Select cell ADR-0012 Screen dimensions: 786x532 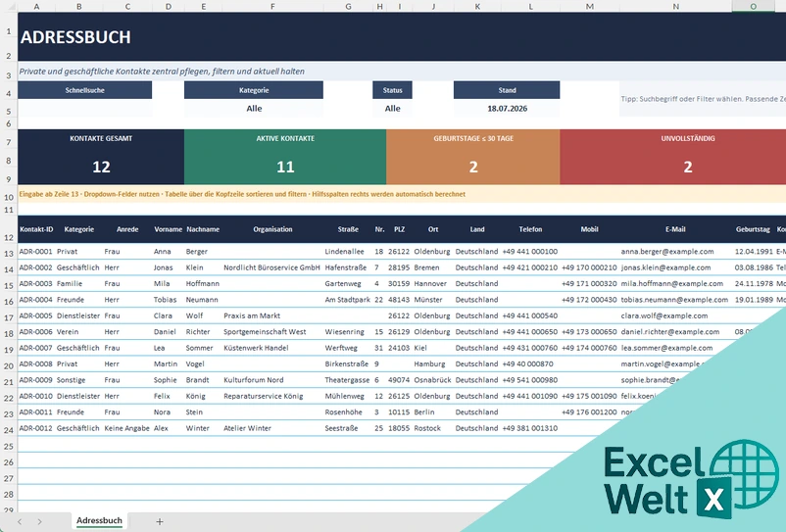[36, 428]
